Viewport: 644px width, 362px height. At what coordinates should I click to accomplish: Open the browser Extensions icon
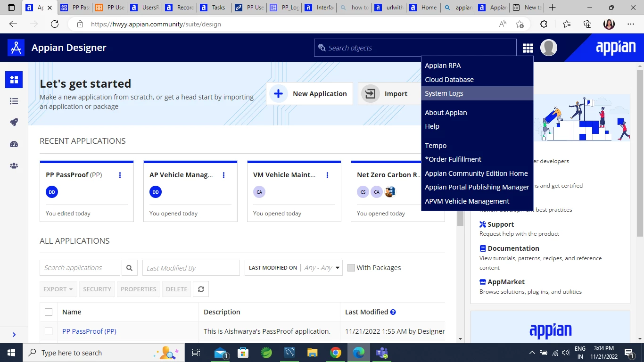coord(544,24)
